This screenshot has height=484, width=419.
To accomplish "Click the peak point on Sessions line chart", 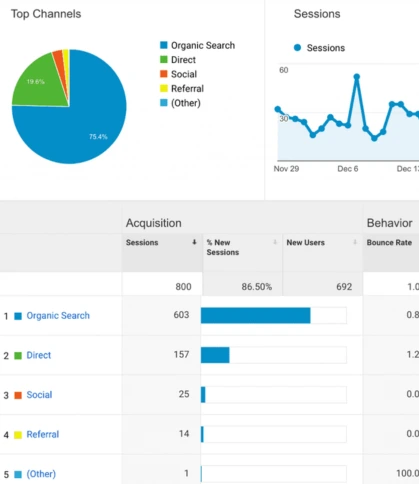I will (x=357, y=77).
